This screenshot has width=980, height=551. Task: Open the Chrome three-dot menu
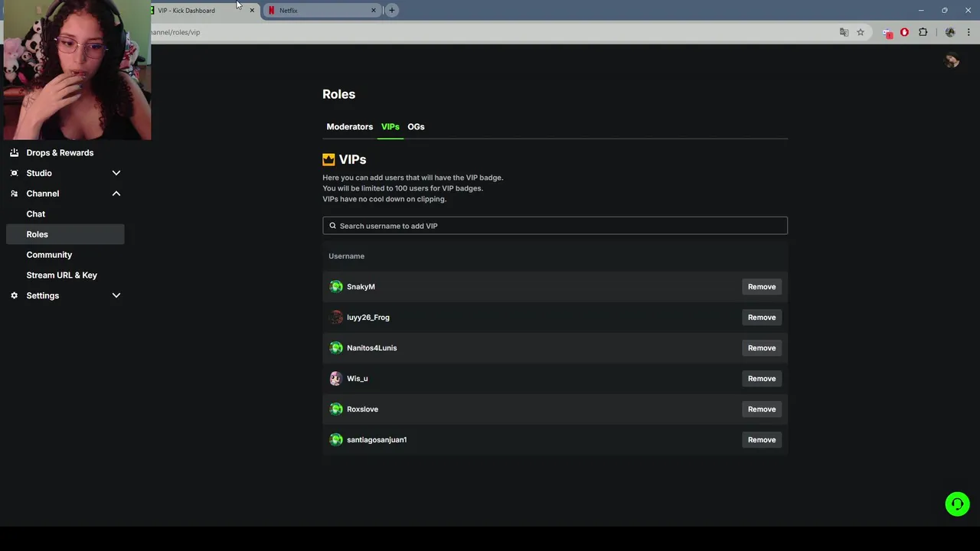click(969, 32)
